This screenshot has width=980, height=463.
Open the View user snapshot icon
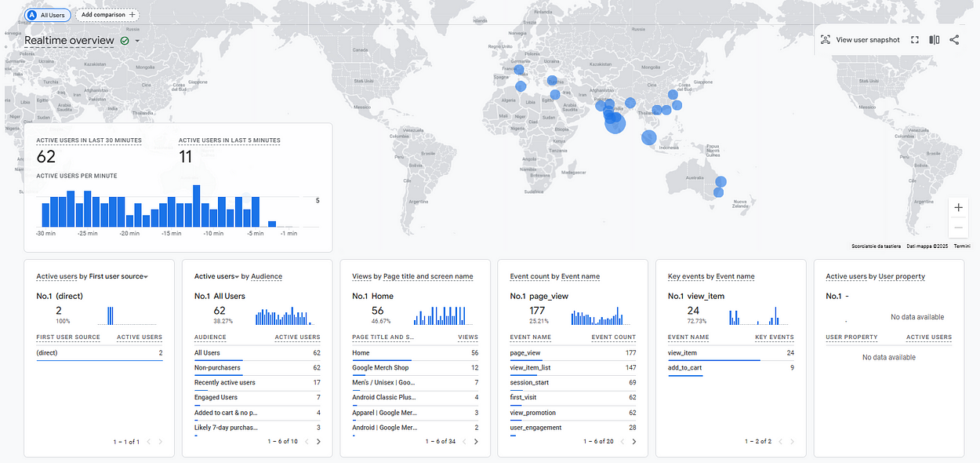(x=826, y=40)
